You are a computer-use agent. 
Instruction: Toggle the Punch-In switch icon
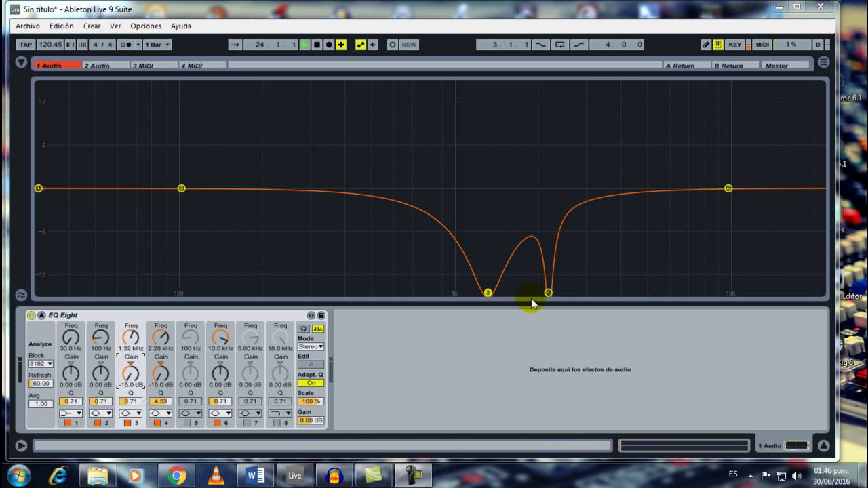(540, 45)
